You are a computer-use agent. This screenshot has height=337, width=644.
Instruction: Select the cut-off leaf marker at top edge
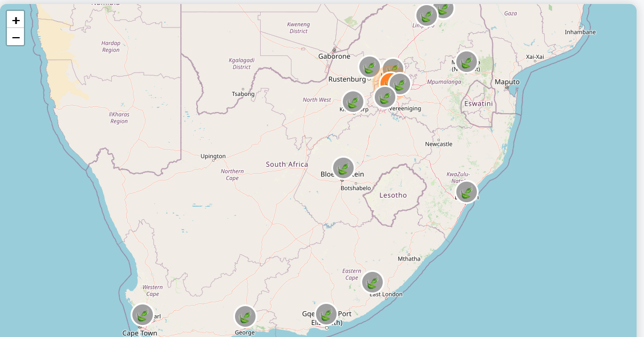pos(445,8)
